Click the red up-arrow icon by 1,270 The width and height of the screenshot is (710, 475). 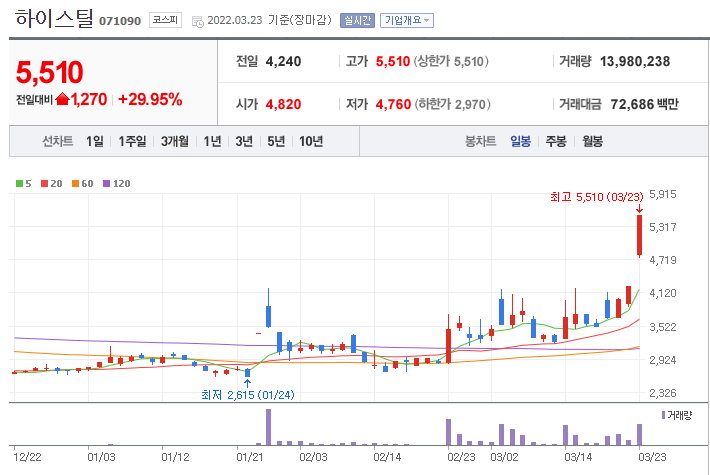click(62, 99)
